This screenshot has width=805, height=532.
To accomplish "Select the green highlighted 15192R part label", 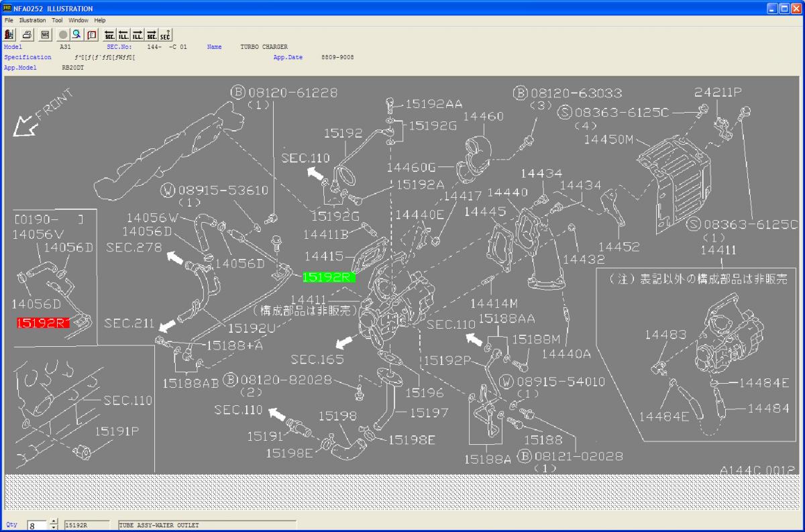I will (x=328, y=277).
